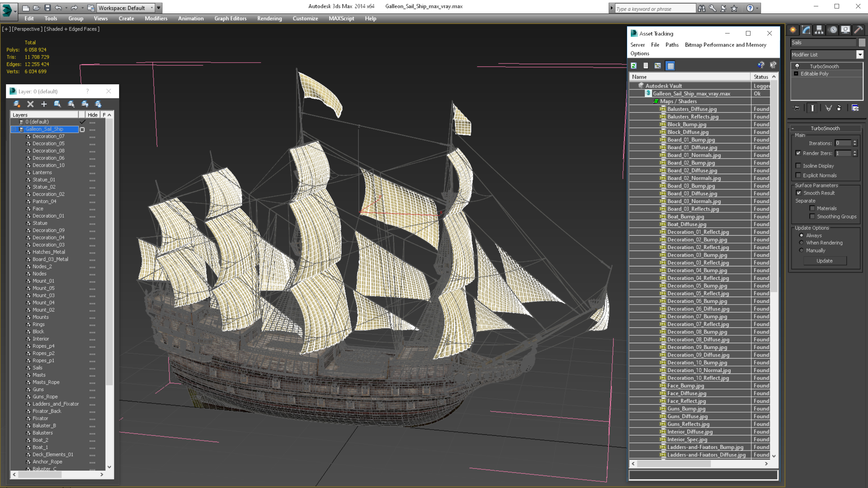Click the Asset Tracking refresh icon

634,66
